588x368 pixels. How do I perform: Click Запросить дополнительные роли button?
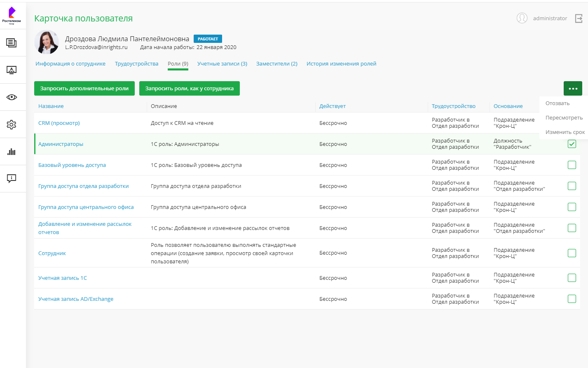coord(84,89)
